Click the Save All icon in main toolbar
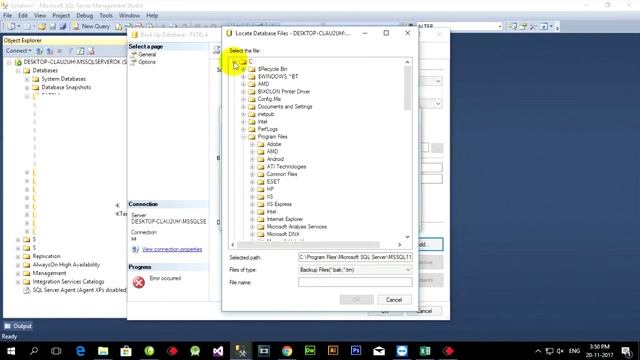Viewport: 640px width, 360px height. click(63, 27)
